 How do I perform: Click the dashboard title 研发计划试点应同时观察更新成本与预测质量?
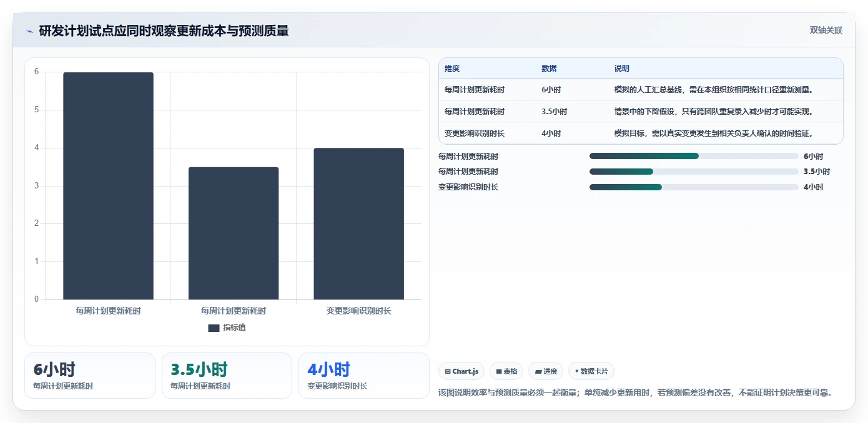coord(164,31)
